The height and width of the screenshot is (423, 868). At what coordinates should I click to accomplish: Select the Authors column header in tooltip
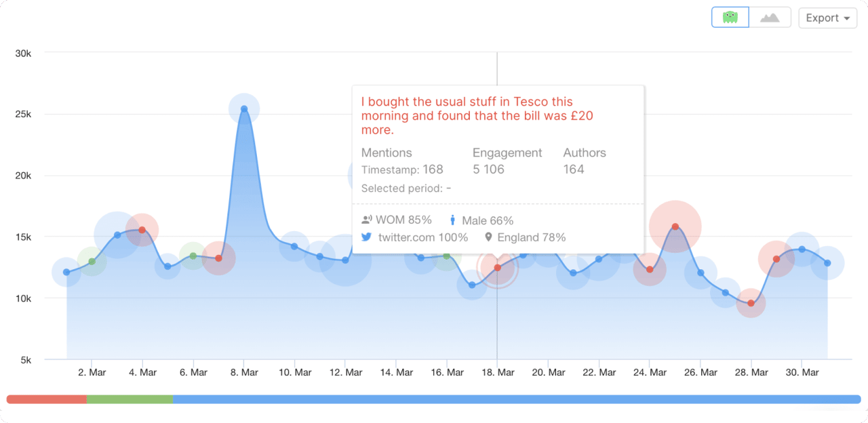tap(585, 153)
